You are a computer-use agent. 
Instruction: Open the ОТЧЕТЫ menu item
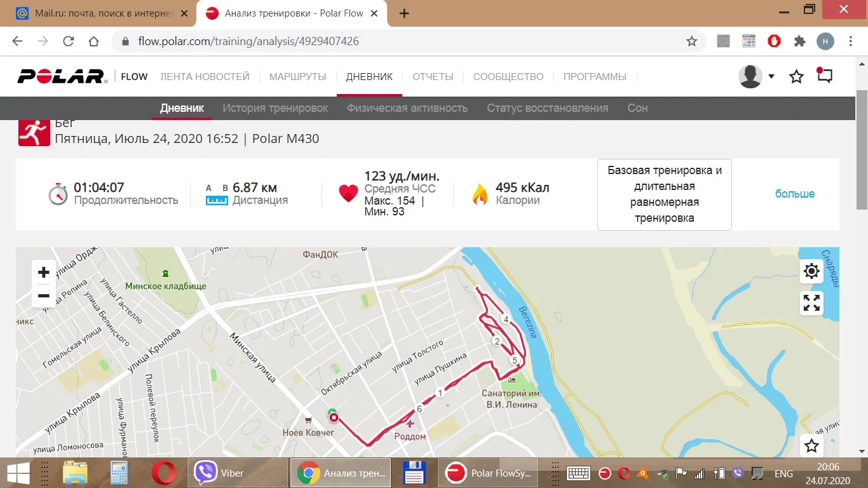point(433,77)
